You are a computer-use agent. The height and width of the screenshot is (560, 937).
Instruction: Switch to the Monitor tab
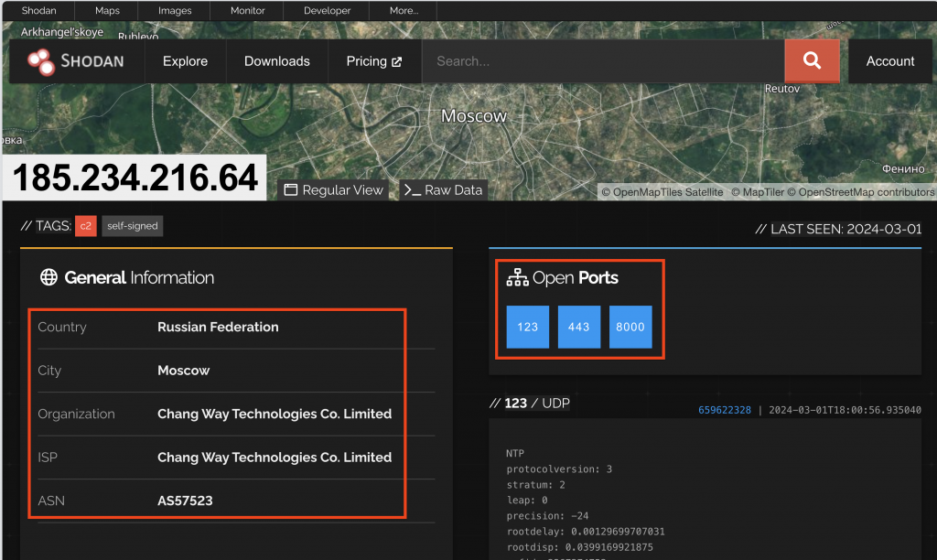click(246, 10)
